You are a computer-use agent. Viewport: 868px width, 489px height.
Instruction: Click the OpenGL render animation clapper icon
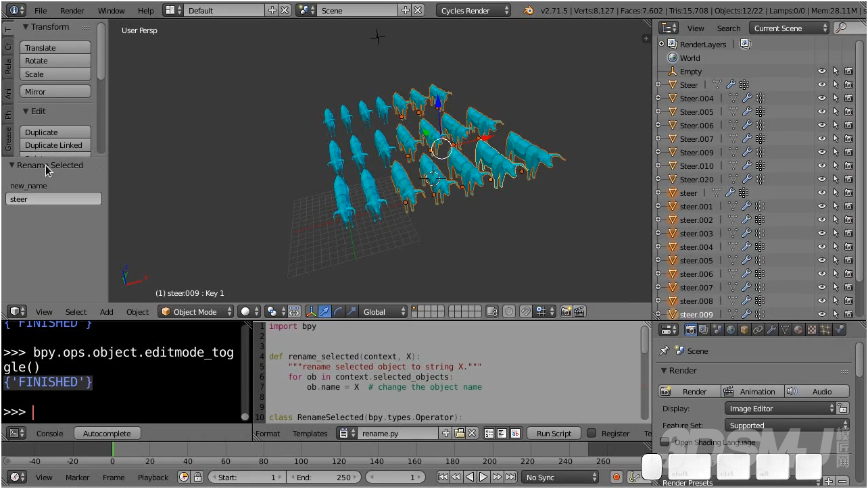(579, 311)
